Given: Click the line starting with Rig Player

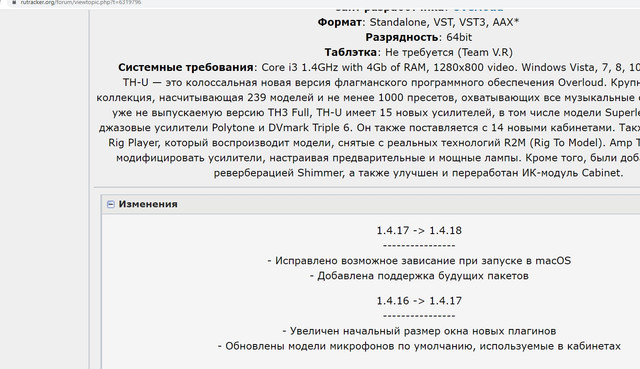Looking at the screenshot, I should tap(374, 143).
